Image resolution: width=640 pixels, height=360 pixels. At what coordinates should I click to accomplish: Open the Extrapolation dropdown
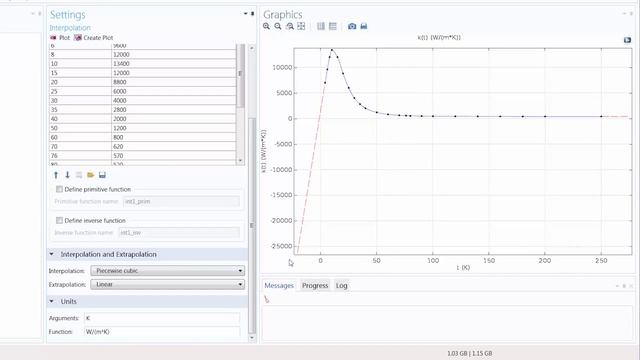pyautogui.click(x=168, y=284)
